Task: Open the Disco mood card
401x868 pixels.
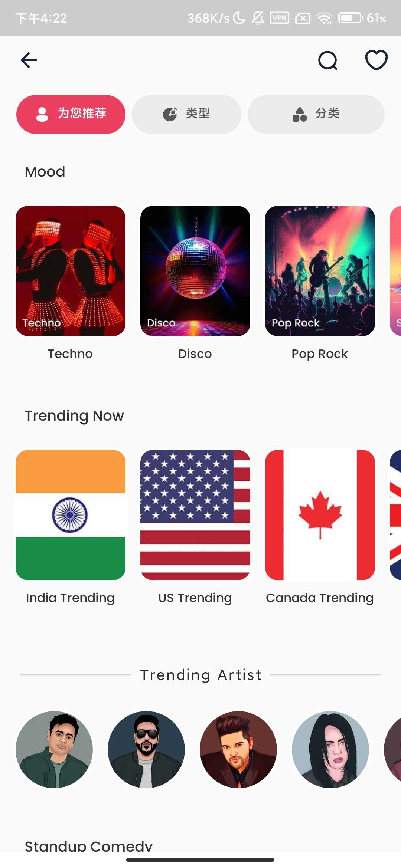Action: (x=195, y=271)
